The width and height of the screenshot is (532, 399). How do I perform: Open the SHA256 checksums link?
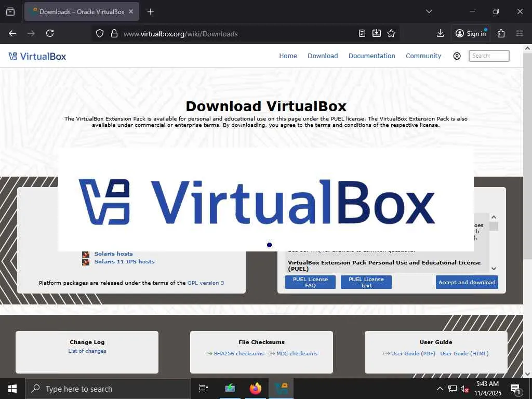(238, 353)
